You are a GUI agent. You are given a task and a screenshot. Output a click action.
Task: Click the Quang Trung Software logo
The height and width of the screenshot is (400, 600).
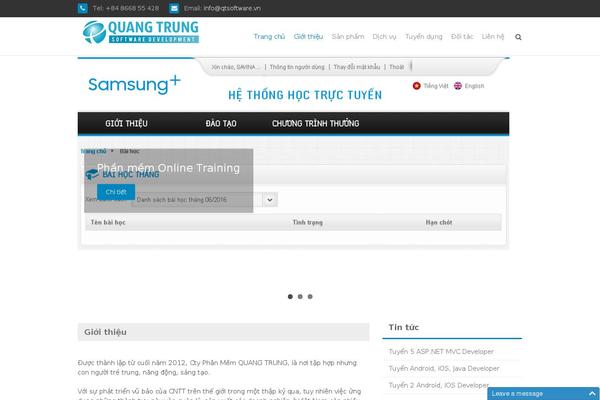pos(141,32)
